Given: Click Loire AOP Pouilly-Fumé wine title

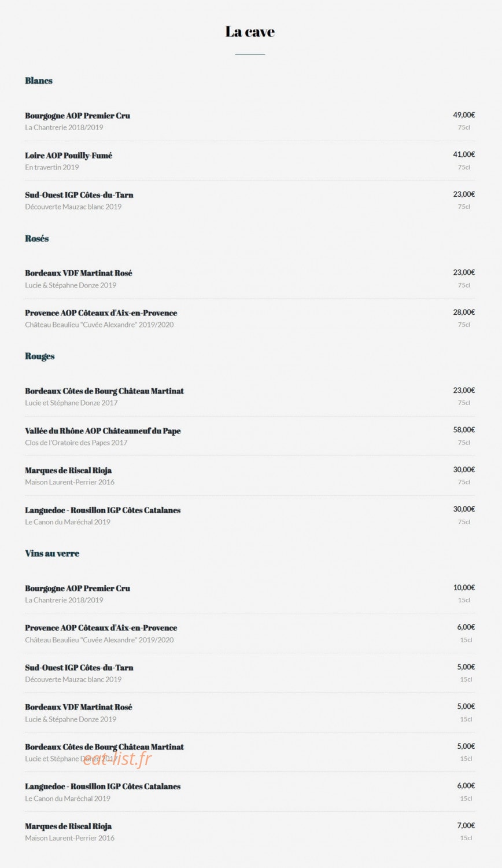Looking at the screenshot, I should tap(69, 155).
